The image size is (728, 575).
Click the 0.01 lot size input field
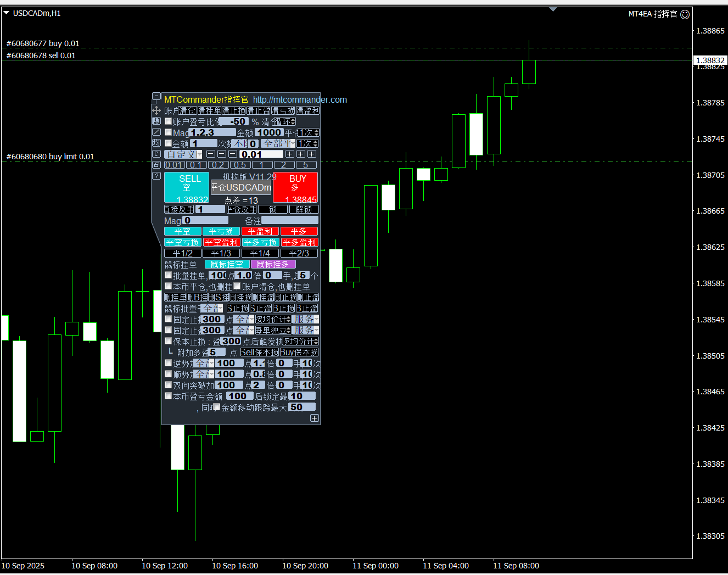[261, 154]
